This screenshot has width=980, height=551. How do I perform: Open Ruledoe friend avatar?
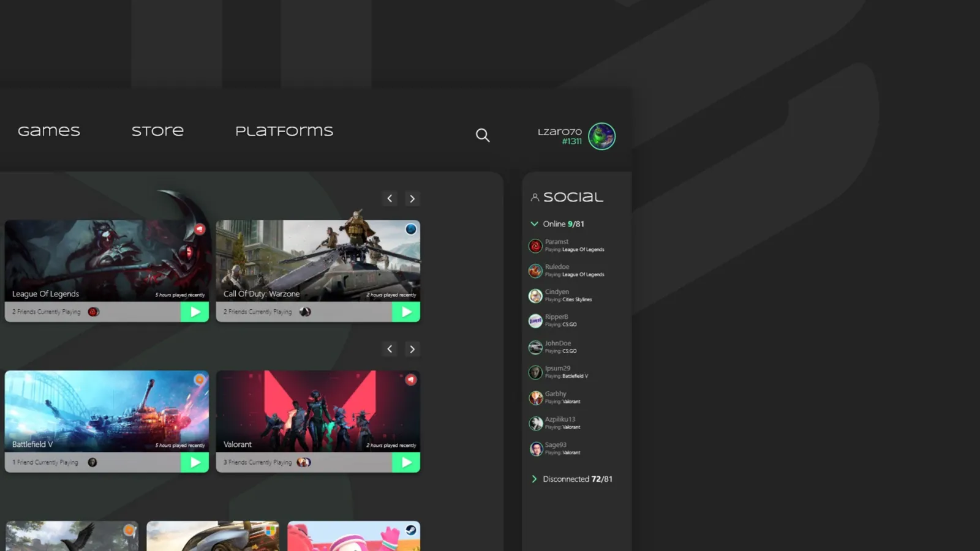[535, 271]
